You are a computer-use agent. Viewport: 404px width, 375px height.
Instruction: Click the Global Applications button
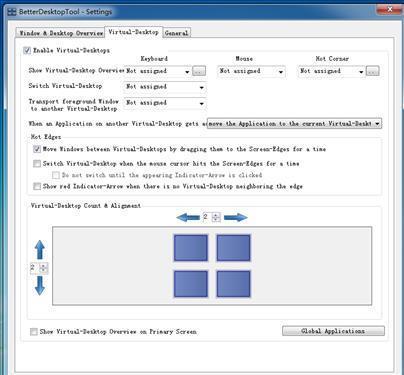coord(333,331)
